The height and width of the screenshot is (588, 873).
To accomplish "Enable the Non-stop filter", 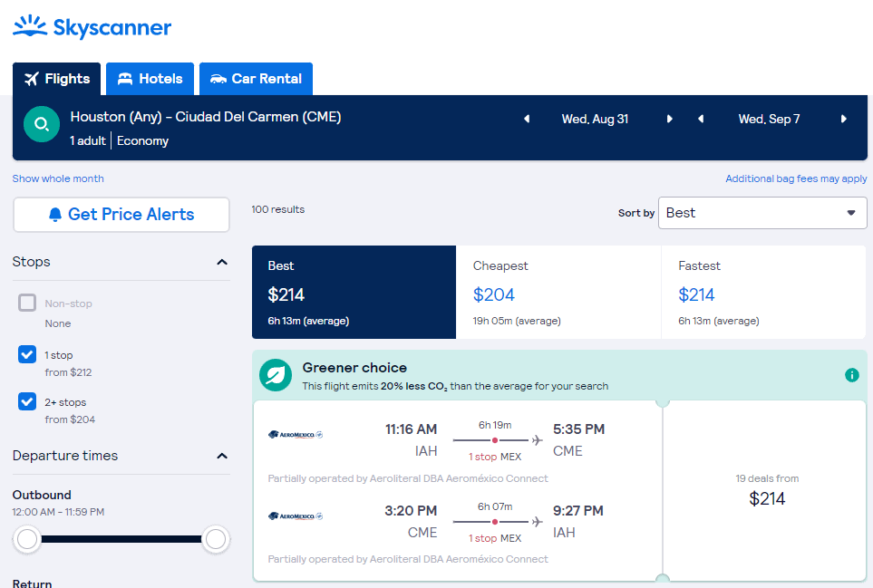I will click(26, 303).
